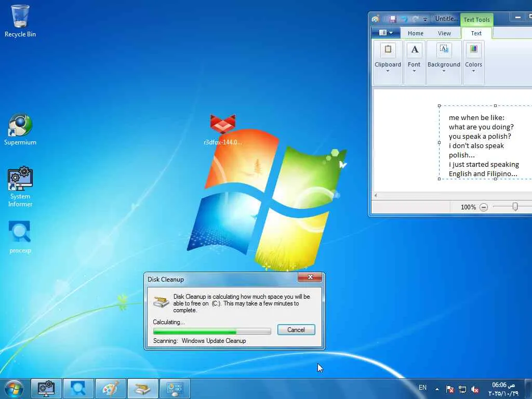
Task: Cancel the Disk Cleanup calculation
Action: point(296,330)
